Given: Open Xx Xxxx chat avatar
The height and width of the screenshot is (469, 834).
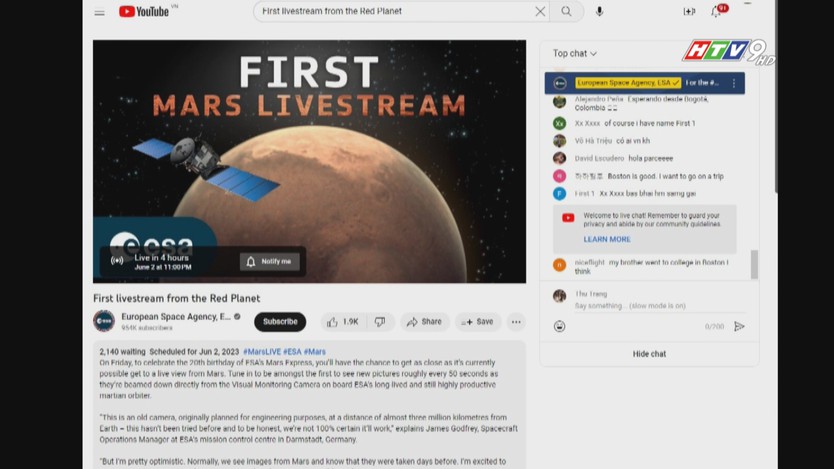Looking at the screenshot, I should click(x=559, y=123).
